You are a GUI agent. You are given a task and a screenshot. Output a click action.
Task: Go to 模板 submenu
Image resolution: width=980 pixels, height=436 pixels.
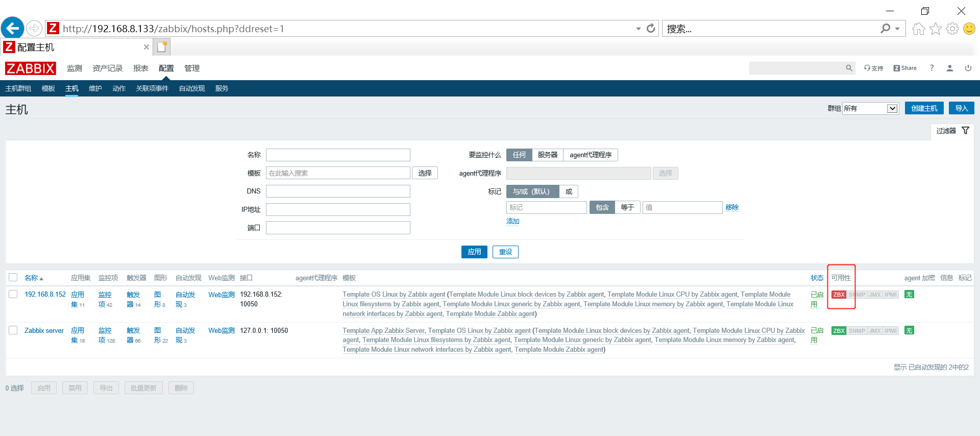pyautogui.click(x=48, y=88)
